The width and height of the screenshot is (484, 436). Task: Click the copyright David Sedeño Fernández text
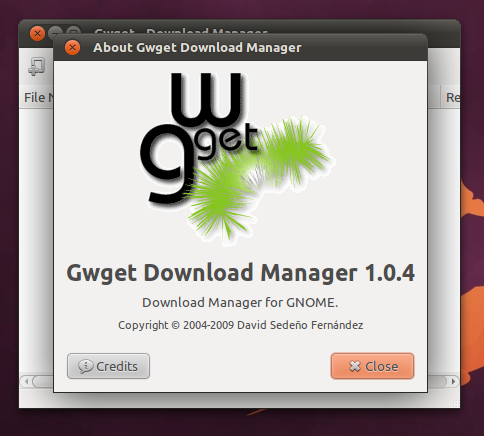[x=240, y=325]
